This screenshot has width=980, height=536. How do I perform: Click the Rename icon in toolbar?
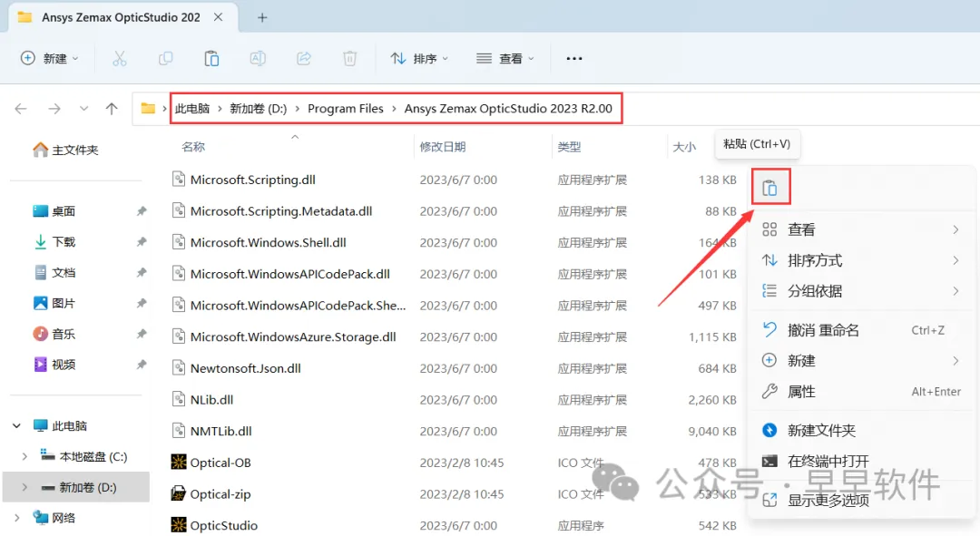[x=258, y=59]
